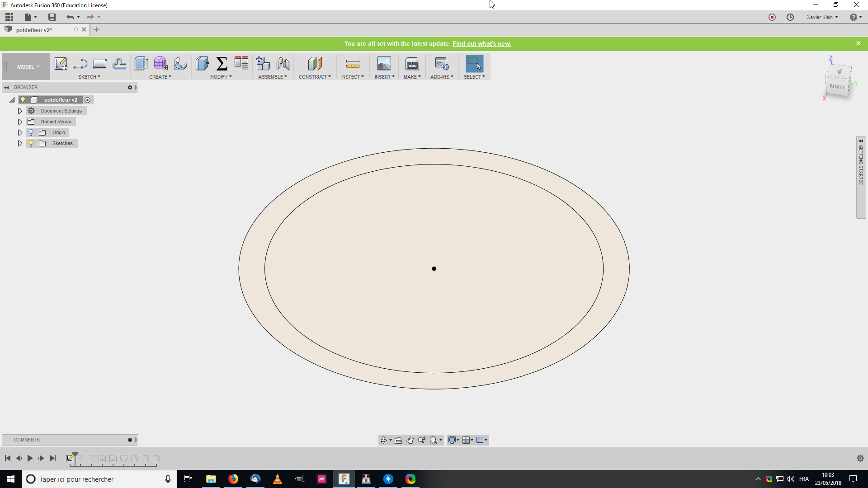The height and width of the screenshot is (488, 868).
Task: Click the Create Form sculpt icon
Action: [160, 64]
